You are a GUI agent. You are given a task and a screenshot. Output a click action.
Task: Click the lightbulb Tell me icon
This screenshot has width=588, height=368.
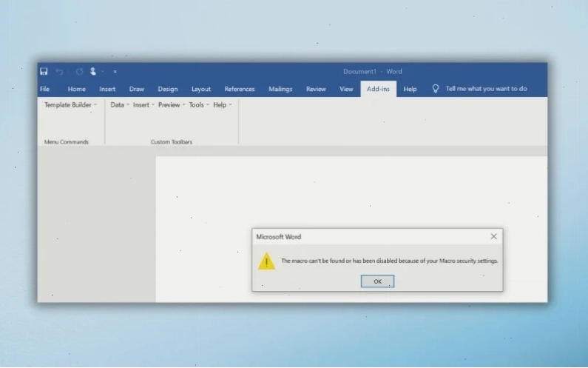436,89
